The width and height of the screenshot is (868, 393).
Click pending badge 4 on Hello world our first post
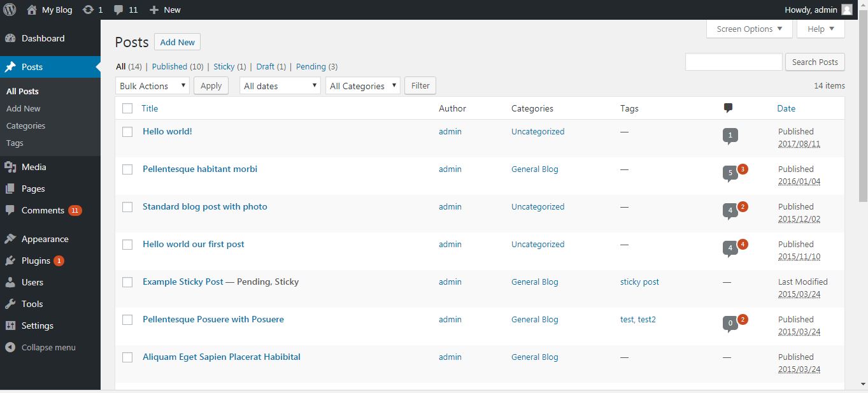[743, 244]
